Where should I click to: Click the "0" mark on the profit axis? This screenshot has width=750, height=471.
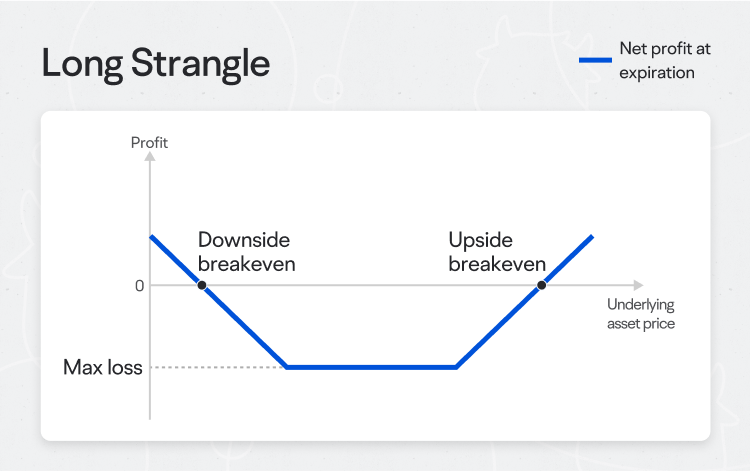click(139, 286)
